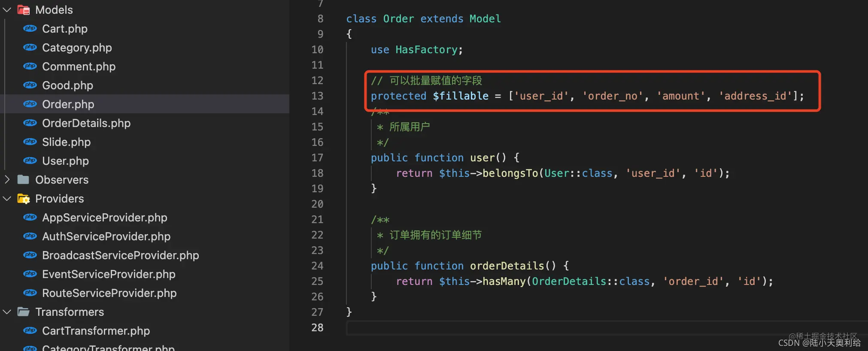This screenshot has width=868, height=351.
Task: Click the PHP icon beside Order.php
Action: (30, 104)
